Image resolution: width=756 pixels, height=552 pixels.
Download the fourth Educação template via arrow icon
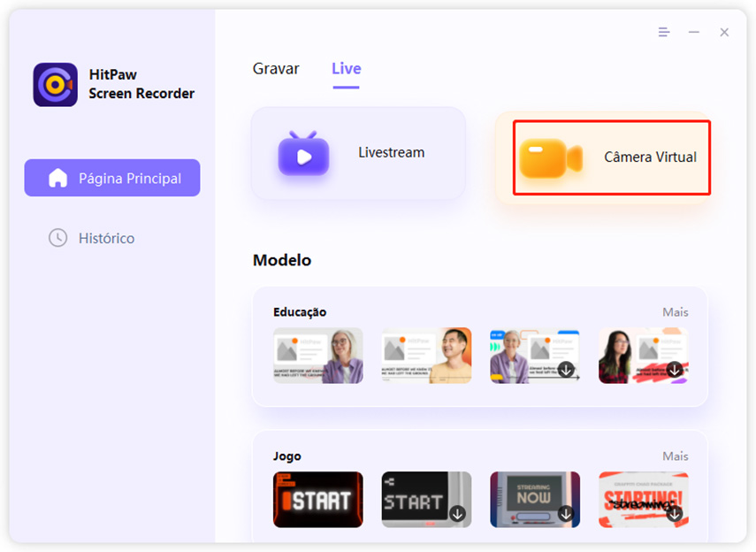[x=675, y=370]
